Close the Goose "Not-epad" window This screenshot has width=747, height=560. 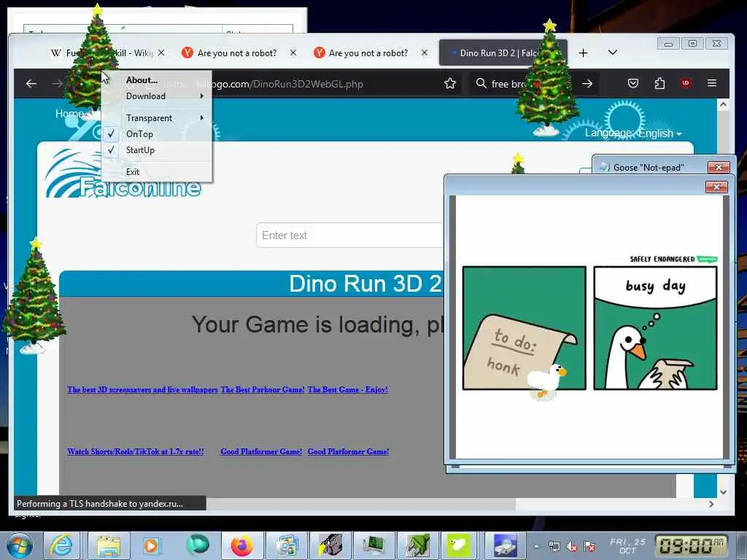pyautogui.click(x=719, y=167)
